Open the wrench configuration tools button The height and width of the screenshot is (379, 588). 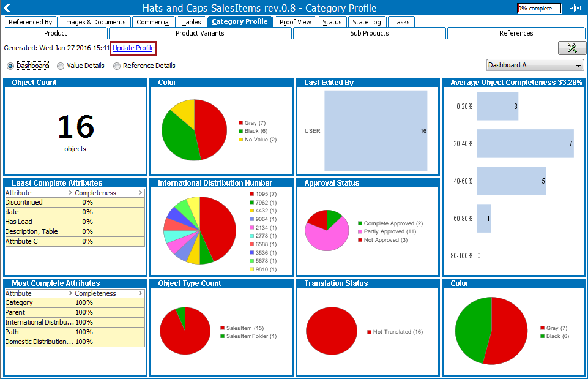pos(572,48)
